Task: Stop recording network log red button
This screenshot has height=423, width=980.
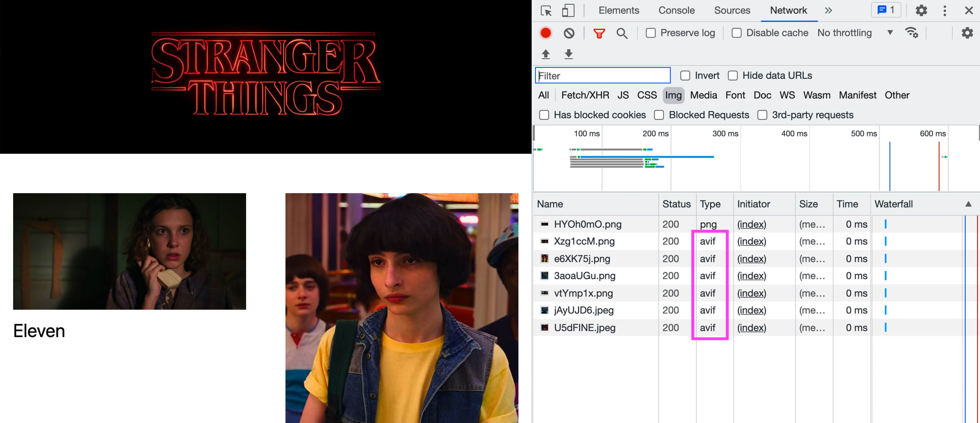Action: [546, 33]
